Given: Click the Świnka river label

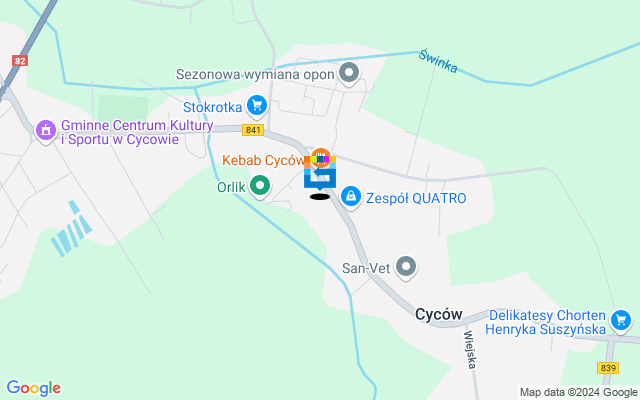Looking at the screenshot, I should [438, 62].
